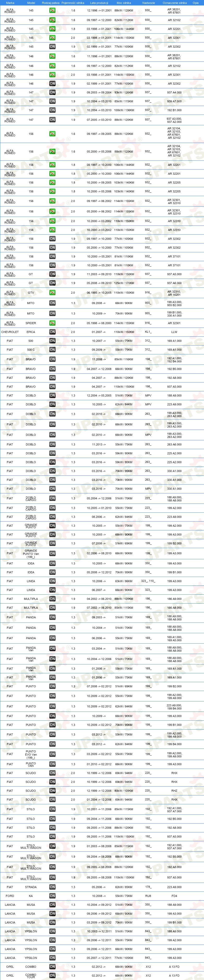Image resolution: width=204 pixels, height=980 pixels.
Task: Click the ON icon for MULTIPLA 186 A8.000 row
Action: (52, 608)
